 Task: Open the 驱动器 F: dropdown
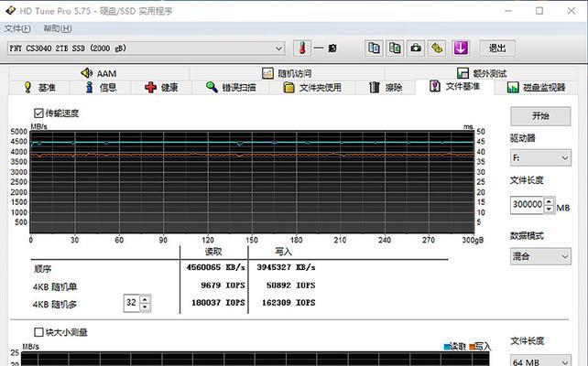click(540, 157)
